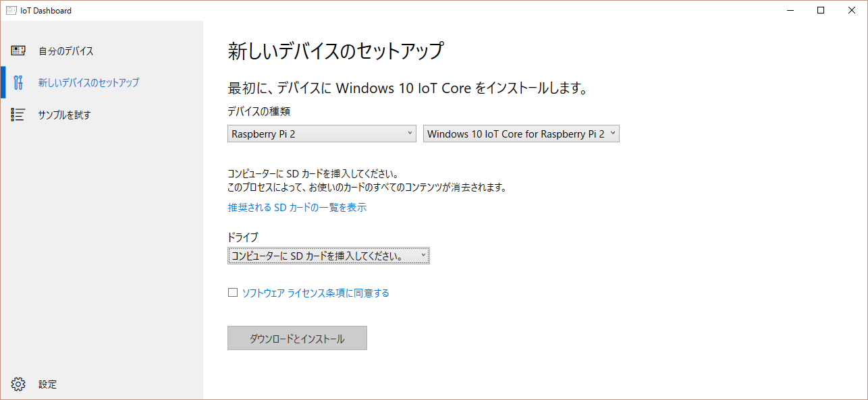This screenshot has width=868, height=400.
Task: Open the SD card drive dropdown
Action: tap(329, 256)
